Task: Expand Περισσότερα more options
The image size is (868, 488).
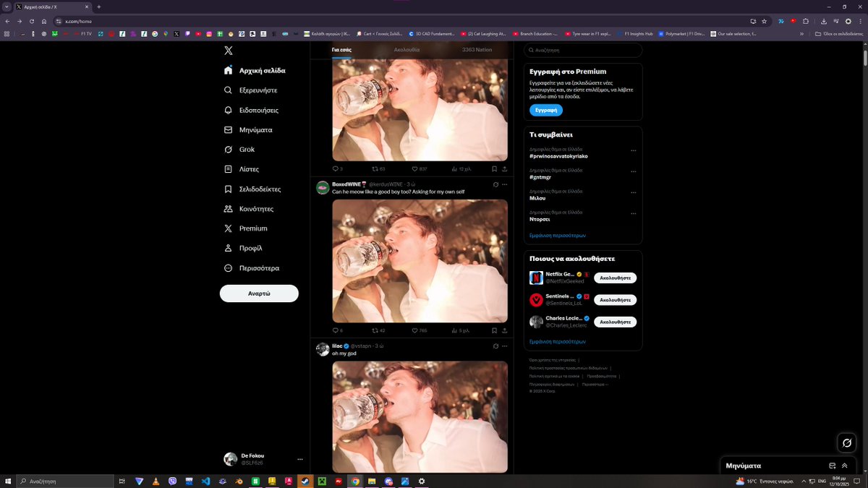Action: (x=252, y=268)
